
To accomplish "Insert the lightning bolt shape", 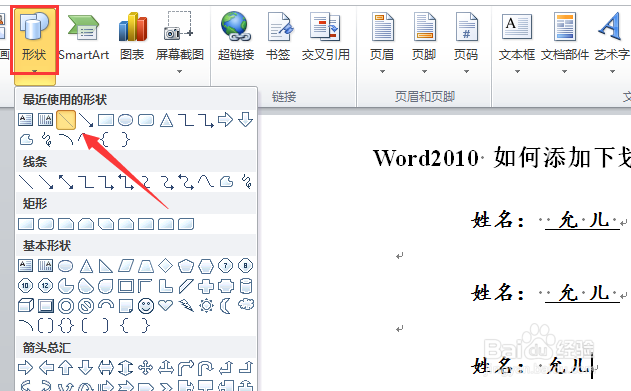I will pos(186,306).
